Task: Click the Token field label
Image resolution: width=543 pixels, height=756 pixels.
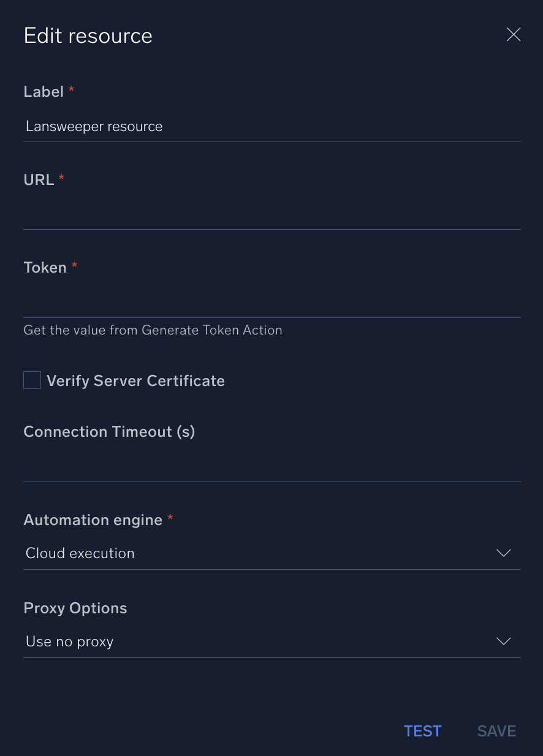Action: [x=45, y=268]
